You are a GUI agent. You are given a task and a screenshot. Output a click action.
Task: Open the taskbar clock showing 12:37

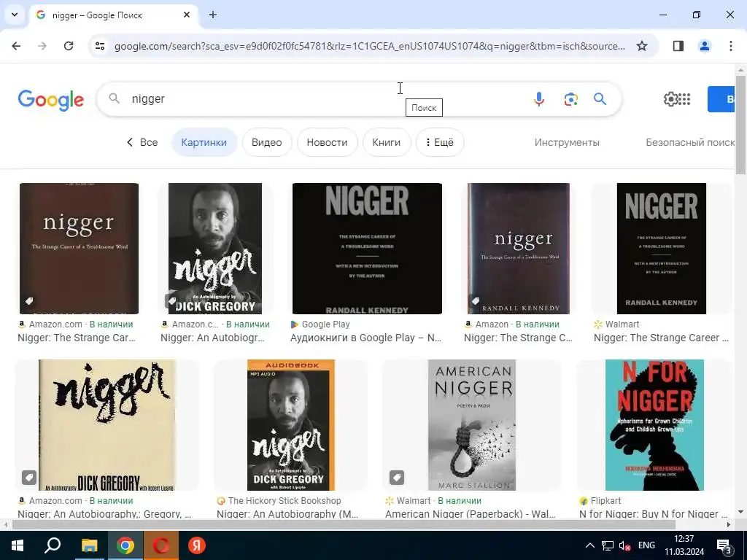[x=684, y=545]
